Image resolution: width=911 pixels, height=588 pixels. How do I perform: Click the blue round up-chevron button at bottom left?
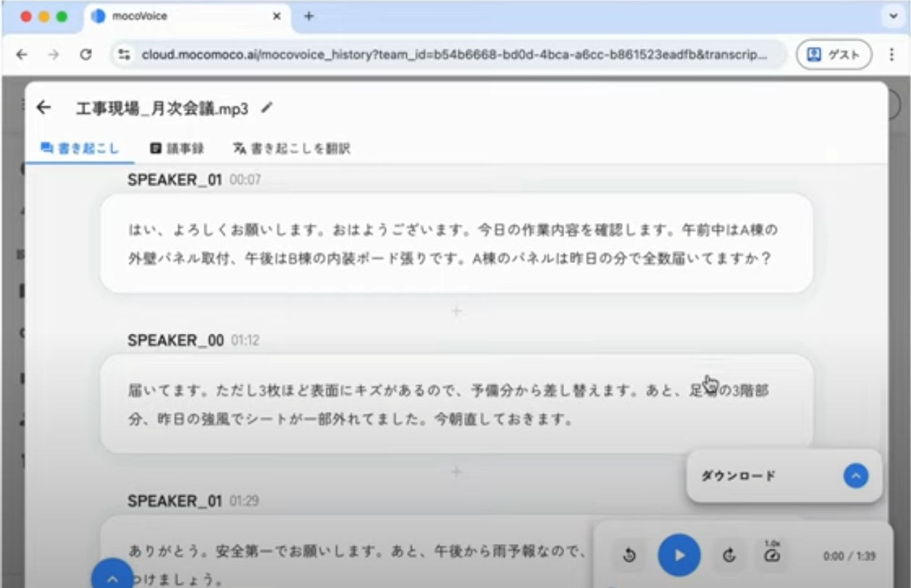pos(112,578)
